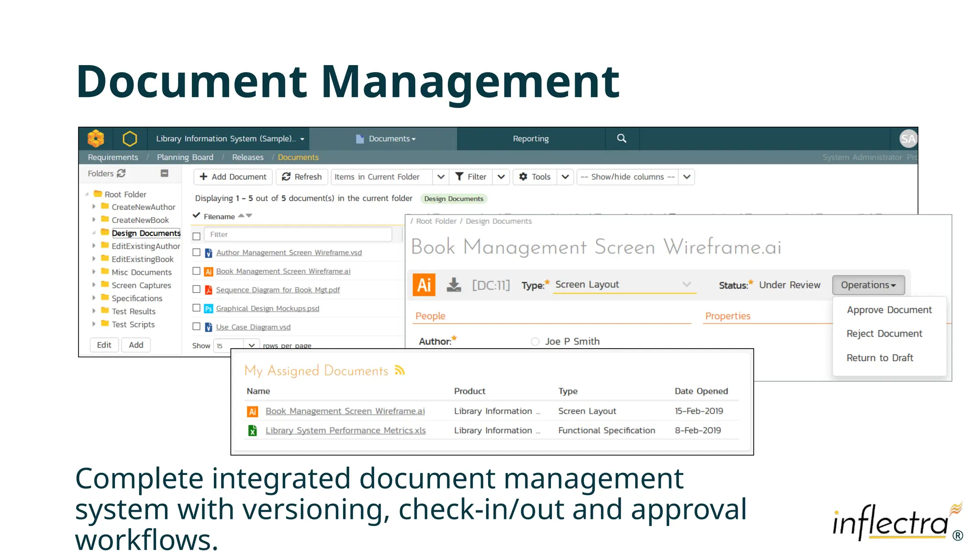This screenshot has height=551, width=980.
Task: Expand the Filter dropdown arrow
Action: 501,177
